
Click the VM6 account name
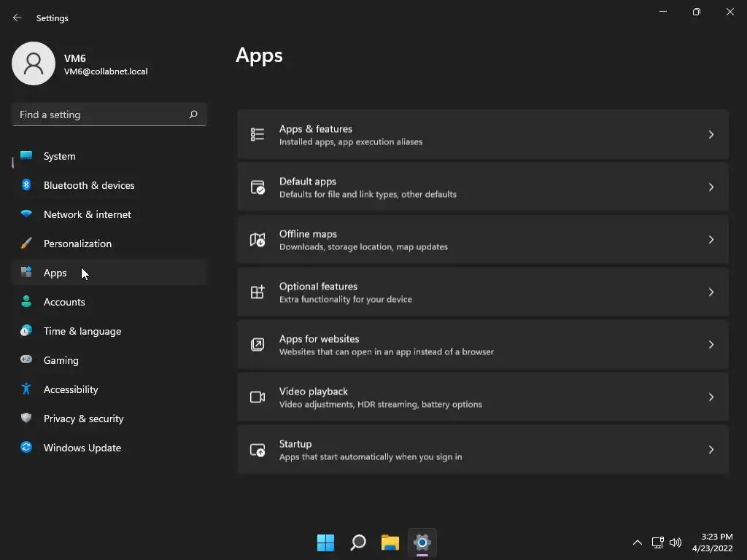click(x=75, y=58)
